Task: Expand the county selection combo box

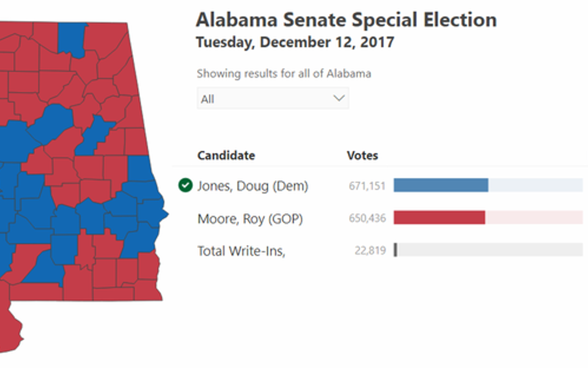Action: coord(272,98)
